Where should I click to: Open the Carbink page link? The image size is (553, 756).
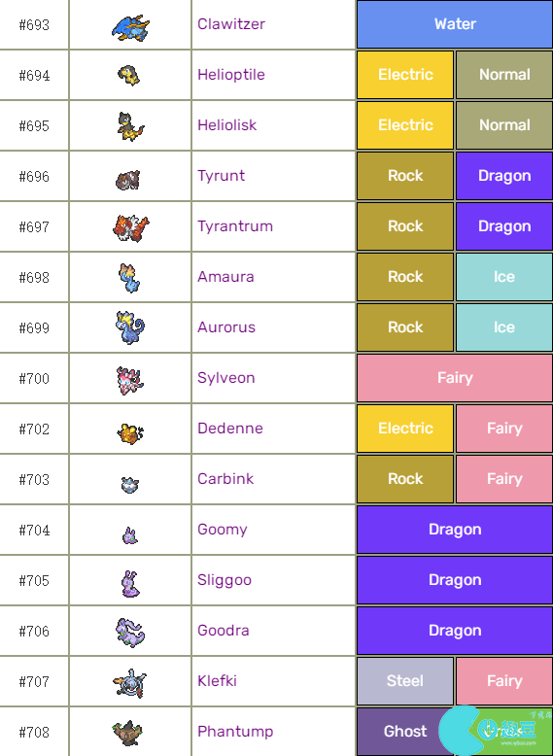(225, 479)
